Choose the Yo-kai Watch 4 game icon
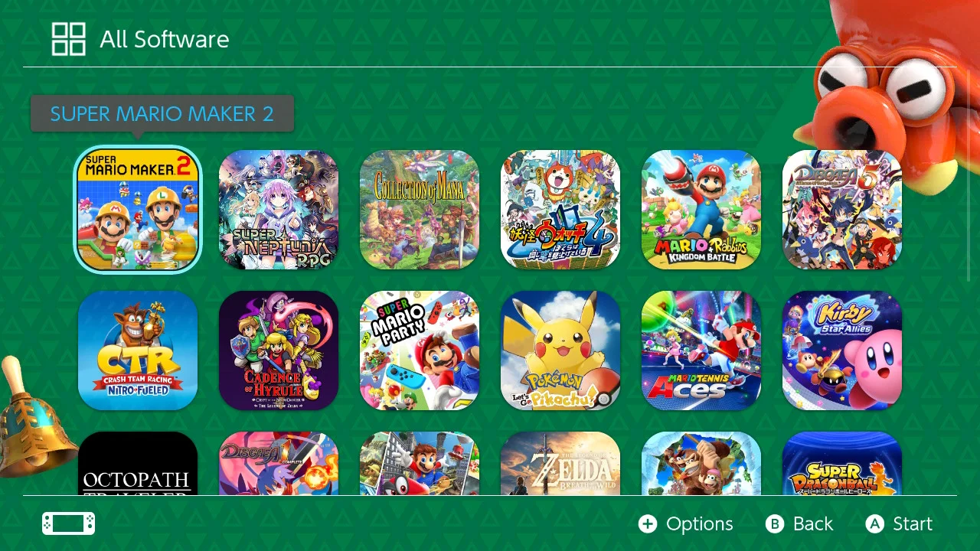This screenshot has height=551, width=980. click(x=560, y=209)
